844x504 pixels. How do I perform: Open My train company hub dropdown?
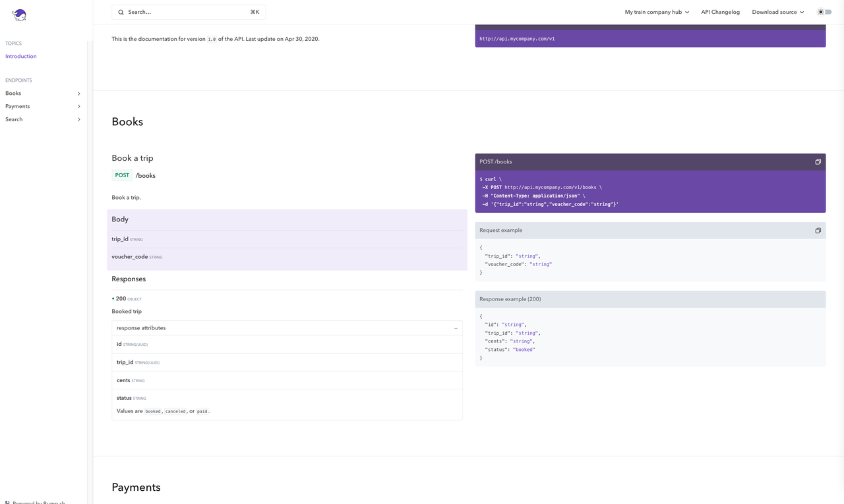[657, 12]
